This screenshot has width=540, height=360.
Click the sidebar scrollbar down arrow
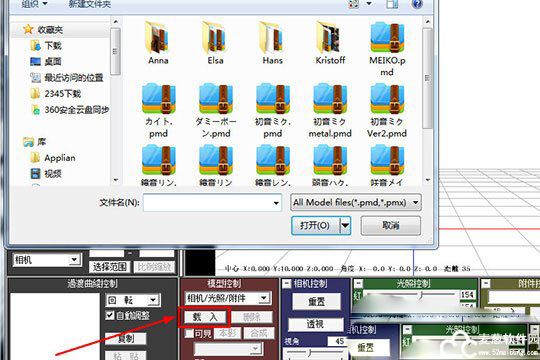115,180
